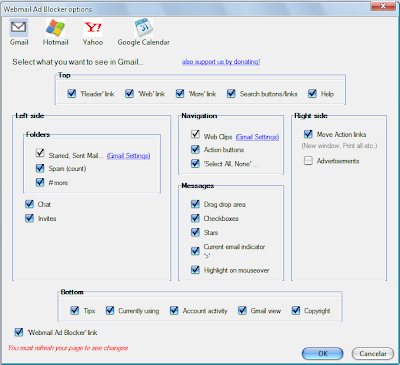
Task: Toggle 'Select All, None' checkbox
Action: click(195, 164)
